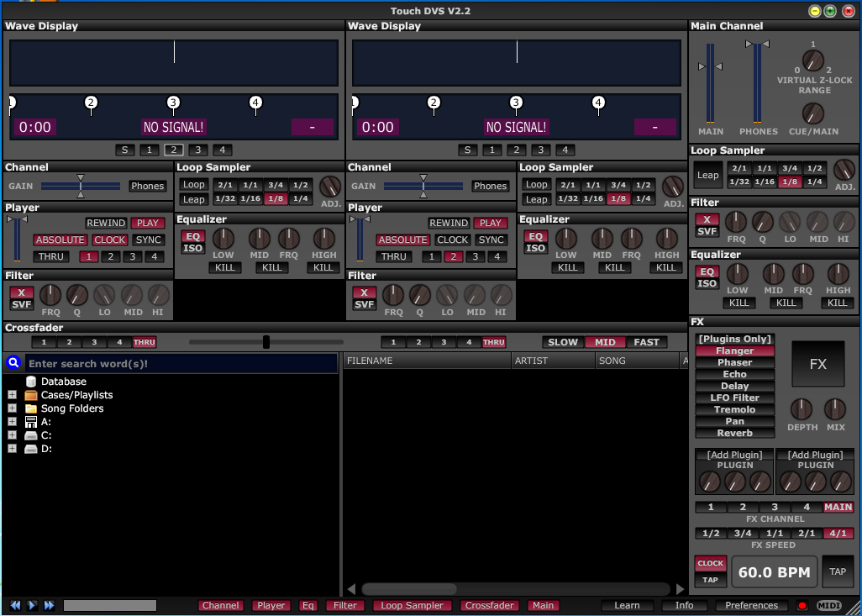Expand the Song Folders tree node
Viewport: 862px width, 616px height.
(12, 408)
